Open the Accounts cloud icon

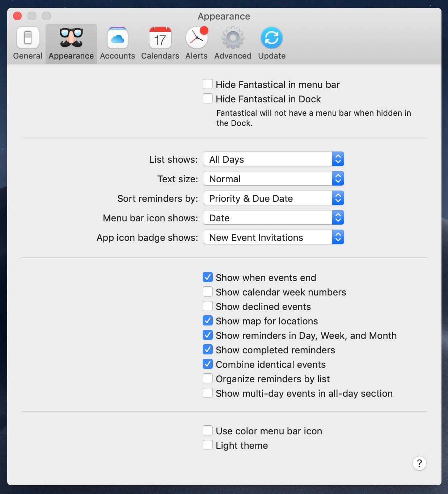(x=117, y=38)
